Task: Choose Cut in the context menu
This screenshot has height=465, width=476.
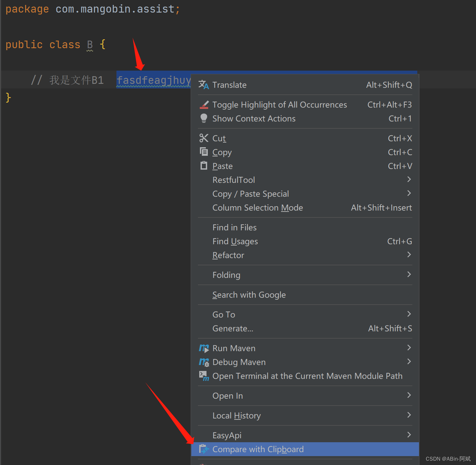Action: tap(305, 138)
